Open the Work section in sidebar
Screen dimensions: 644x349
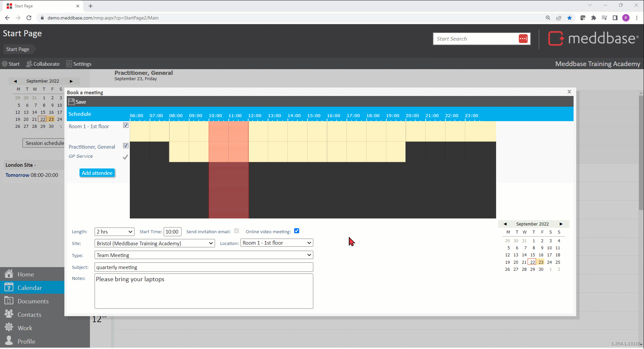coord(25,328)
